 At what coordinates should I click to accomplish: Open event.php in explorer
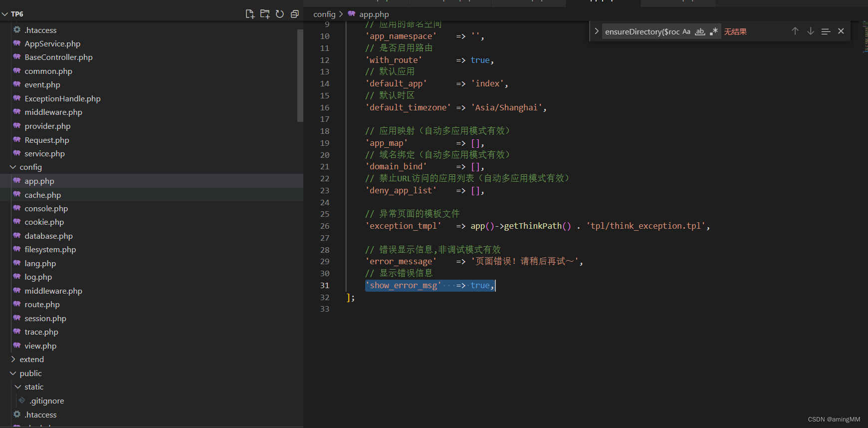[42, 84]
